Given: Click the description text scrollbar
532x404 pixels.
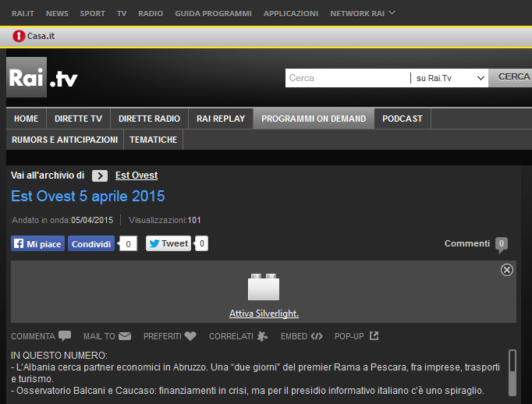Looking at the screenshot, I should click(512, 373).
